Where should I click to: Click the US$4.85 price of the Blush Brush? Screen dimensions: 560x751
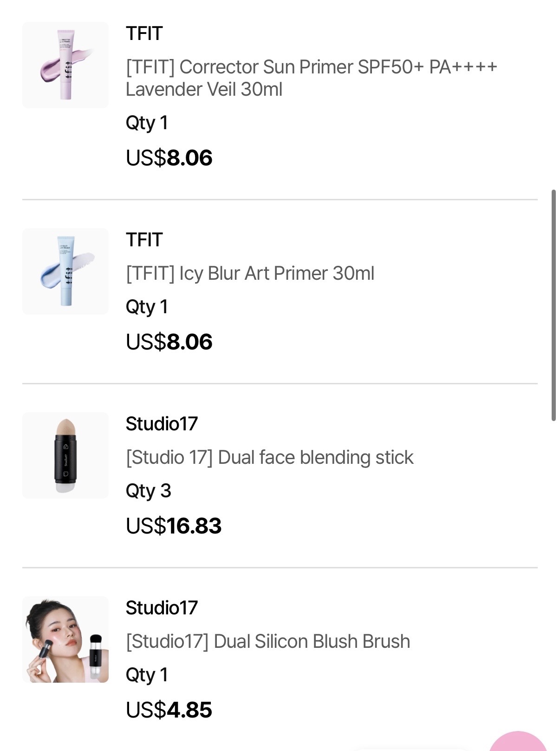click(169, 710)
